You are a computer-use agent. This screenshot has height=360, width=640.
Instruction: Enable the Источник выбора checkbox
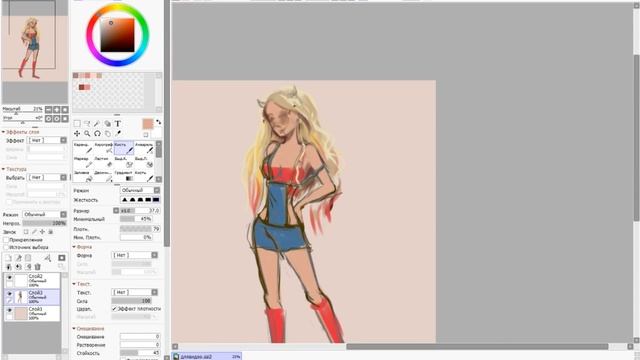(6, 247)
